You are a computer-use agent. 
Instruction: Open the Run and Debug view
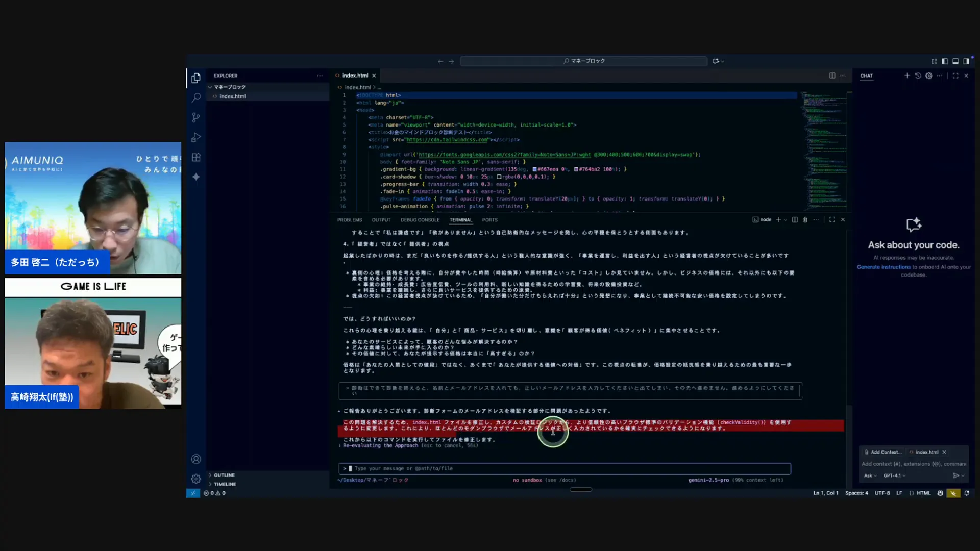196,137
